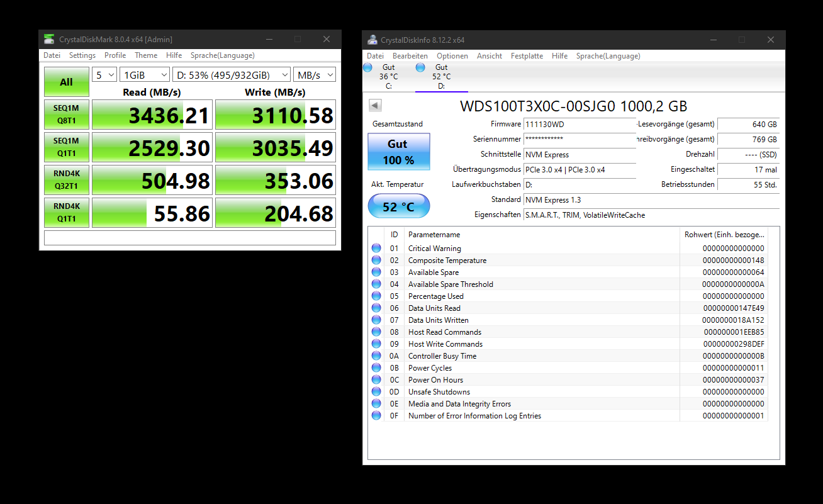Run all benchmarks with All button
The height and width of the screenshot is (504, 823).
tap(66, 82)
